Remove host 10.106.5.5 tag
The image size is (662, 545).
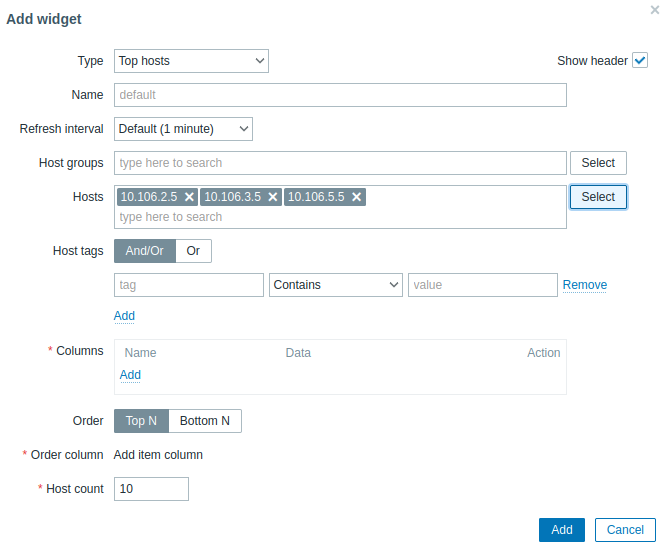click(x=356, y=197)
